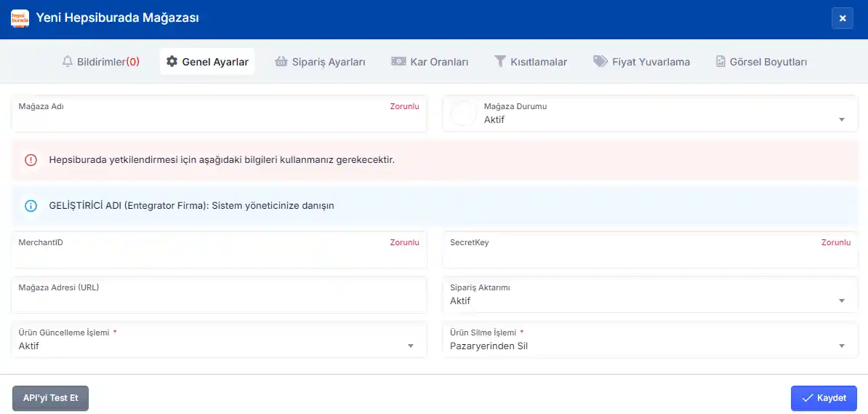The height and width of the screenshot is (414, 868).
Task: Click the circular avatar placeholder beside Mağaza Durumu
Action: [463, 114]
